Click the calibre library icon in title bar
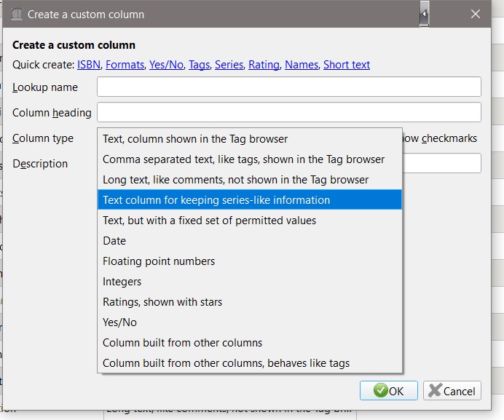Image resolution: width=504 pixels, height=420 pixels. click(16, 14)
